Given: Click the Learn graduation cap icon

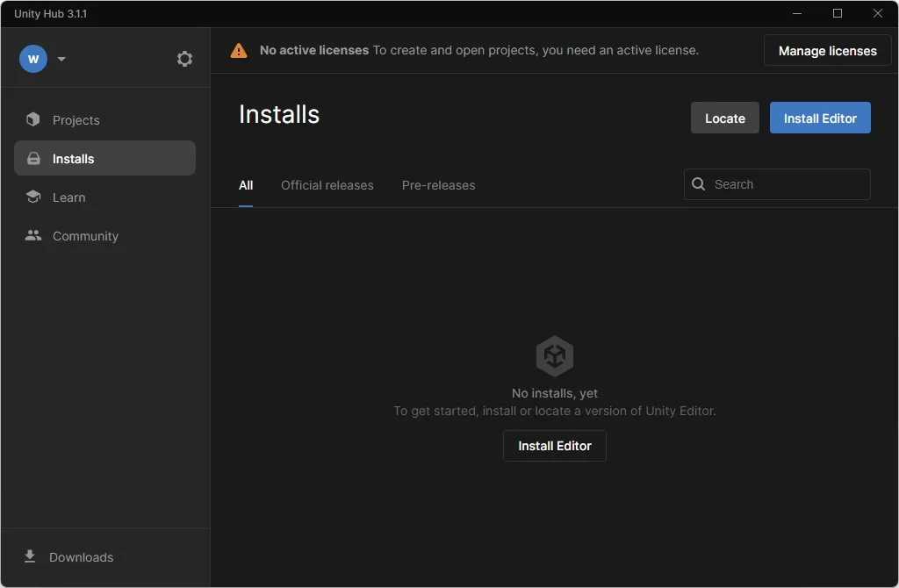Looking at the screenshot, I should coord(33,197).
